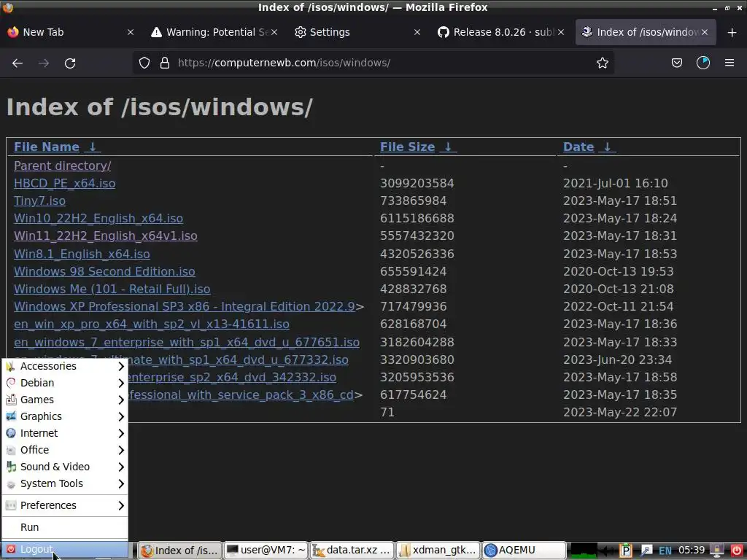This screenshot has width=747, height=560.
Task: Expand the Debian submenu
Action: tap(65, 383)
